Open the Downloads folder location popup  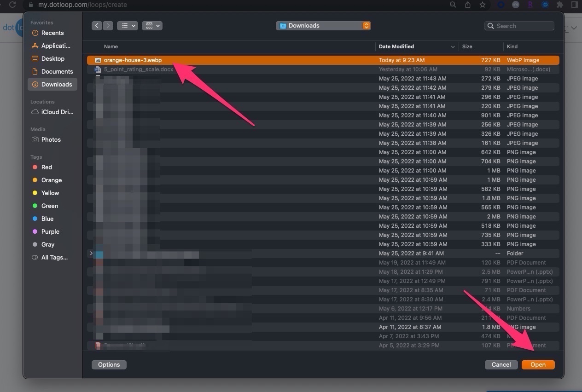pos(323,26)
